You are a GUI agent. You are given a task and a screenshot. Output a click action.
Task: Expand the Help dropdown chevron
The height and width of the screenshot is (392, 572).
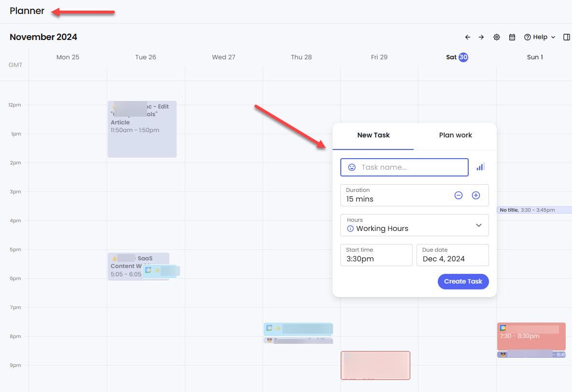[x=553, y=37]
